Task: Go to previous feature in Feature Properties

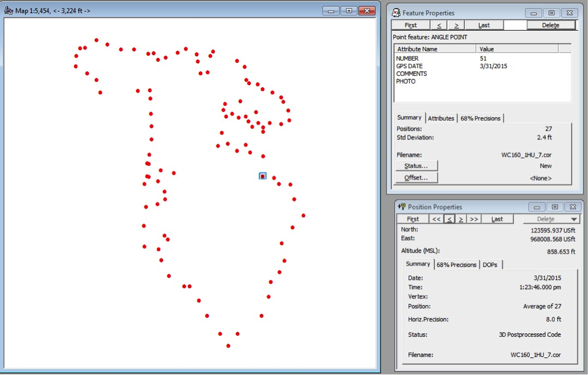Action: click(x=438, y=25)
